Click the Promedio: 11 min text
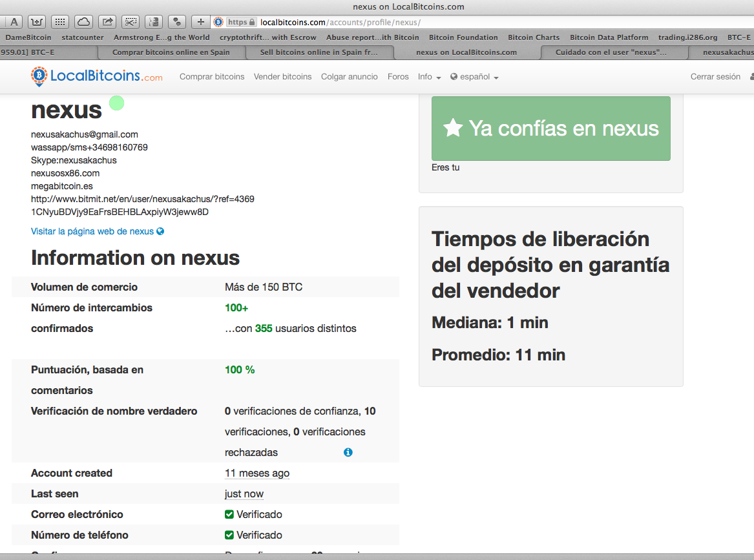The width and height of the screenshot is (754, 560). tap(499, 355)
